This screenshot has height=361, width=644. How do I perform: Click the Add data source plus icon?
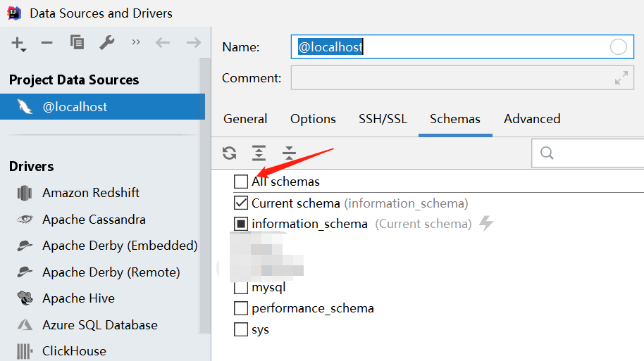pyautogui.click(x=18, y=42)
